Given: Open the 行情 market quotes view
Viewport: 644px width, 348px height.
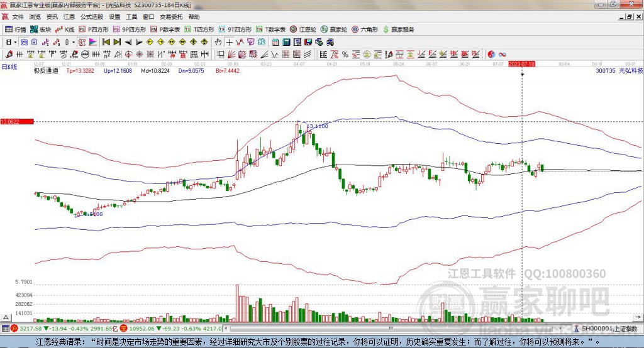Looking at the screenshot, I should coord(16,30).
